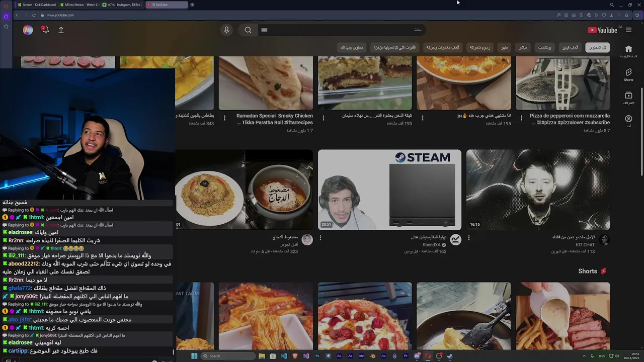
Task: Select the طهو filter chip
Action: point(504,47)
